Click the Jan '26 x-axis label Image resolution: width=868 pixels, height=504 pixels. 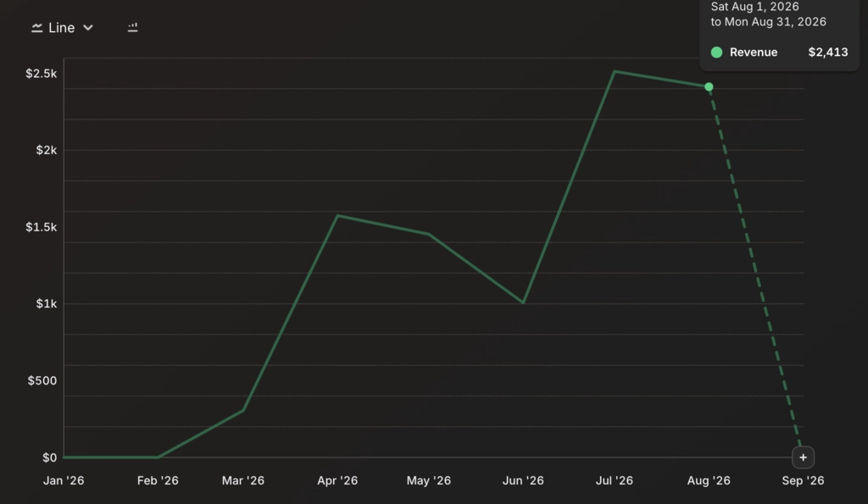coord(64,481)
